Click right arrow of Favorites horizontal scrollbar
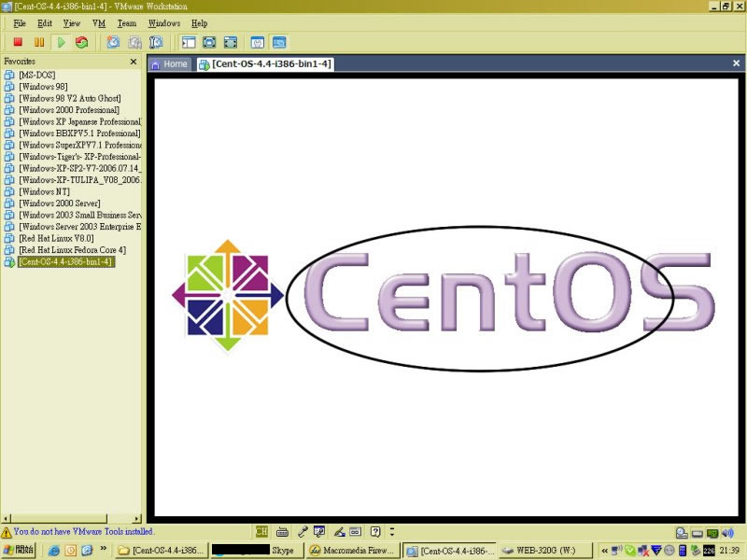Viewport: 747px width, 560px height. pos(137,519)
